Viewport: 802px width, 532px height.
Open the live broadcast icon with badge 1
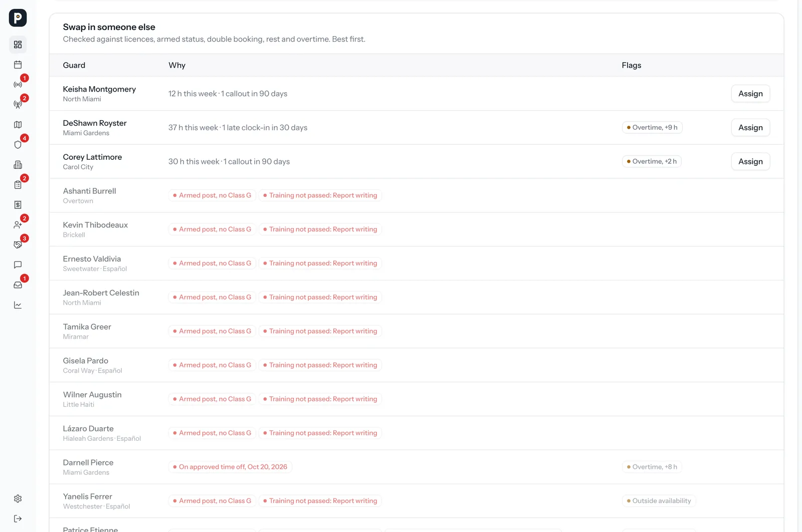pyautogui.click(x=18, y=85)
